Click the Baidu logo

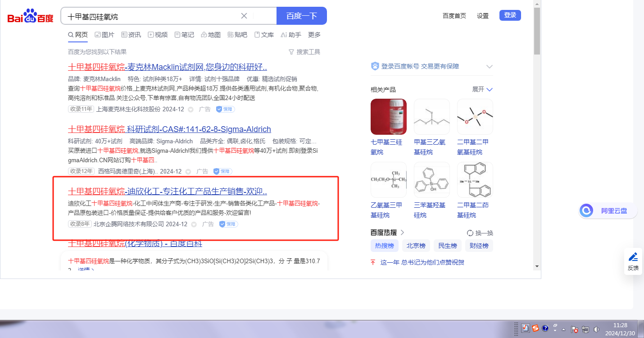pos(30,17)
